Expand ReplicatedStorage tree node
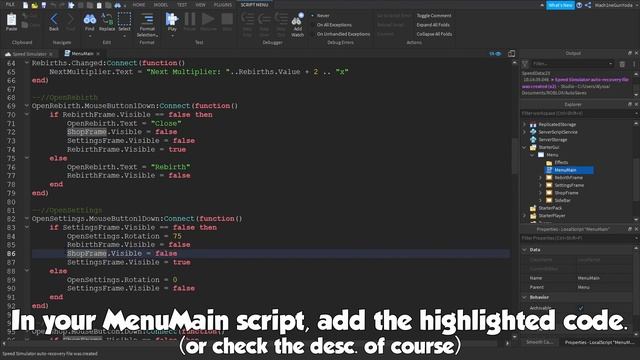This screenshot has height=360, width=640. (524, 124)
